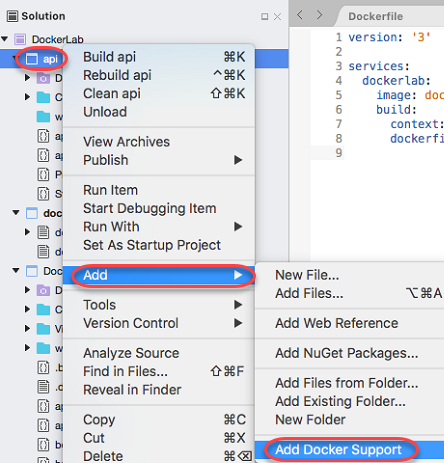Toggle auto-hide square icon of Solution pad

click(265, 16)
